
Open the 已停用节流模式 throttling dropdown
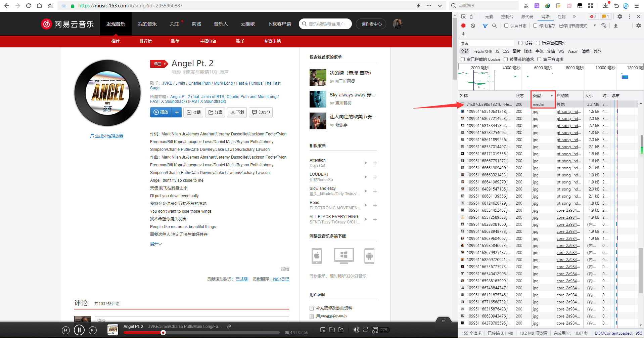tap(594, 26)
